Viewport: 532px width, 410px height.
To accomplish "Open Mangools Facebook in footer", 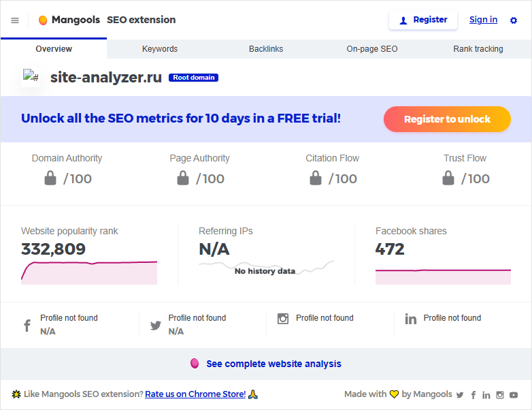I will point(473,395).
